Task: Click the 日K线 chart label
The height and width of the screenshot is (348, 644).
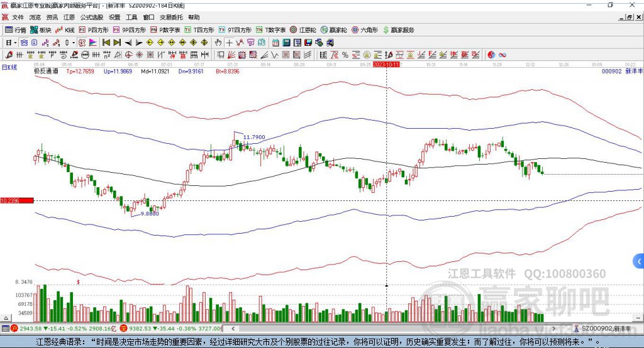Action: click(9, 67)
